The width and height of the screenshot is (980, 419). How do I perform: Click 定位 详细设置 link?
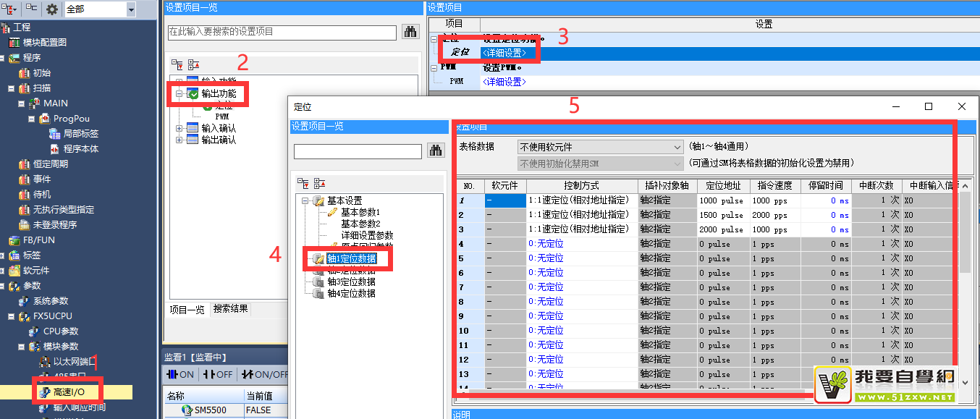point(509,53)
